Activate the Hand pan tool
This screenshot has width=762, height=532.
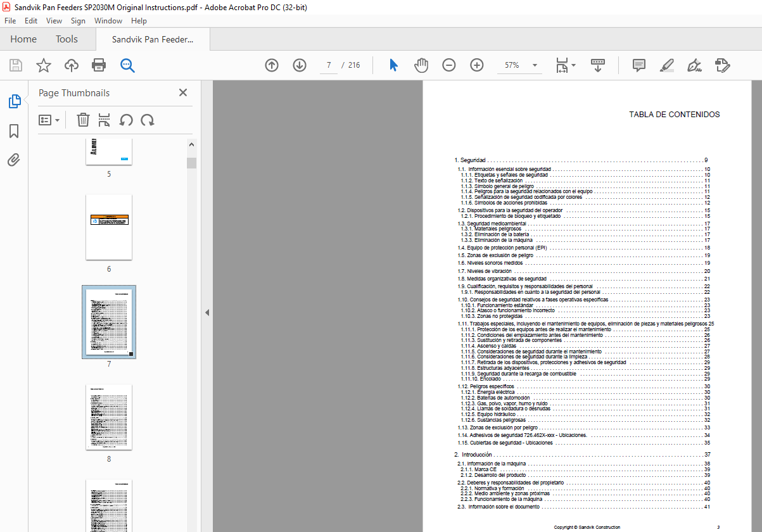421,65
